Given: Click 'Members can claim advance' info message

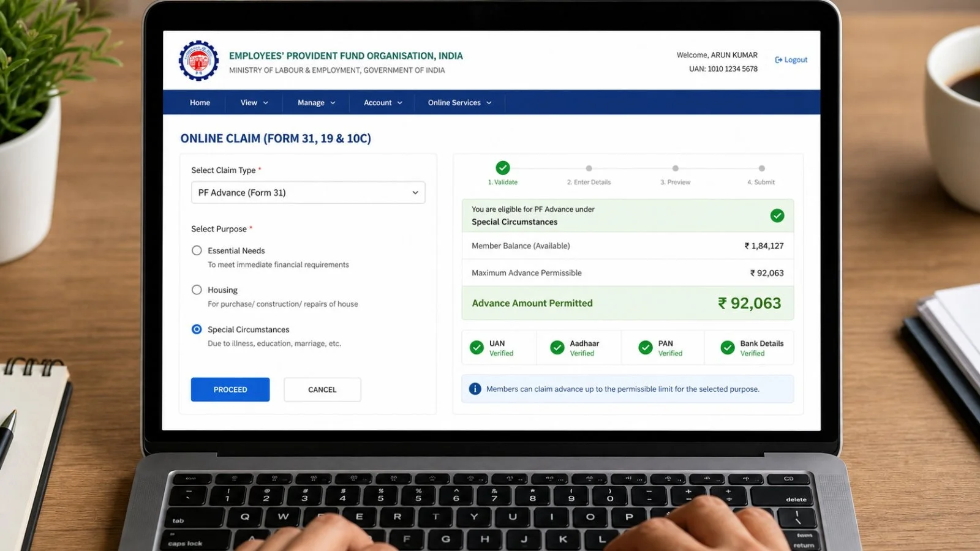Looking at the screenshot, I should (623, 389).
